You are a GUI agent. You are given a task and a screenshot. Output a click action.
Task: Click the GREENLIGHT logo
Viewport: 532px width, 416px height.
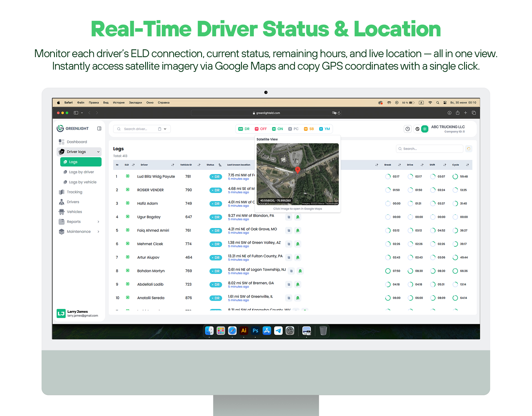click(73, 128)
